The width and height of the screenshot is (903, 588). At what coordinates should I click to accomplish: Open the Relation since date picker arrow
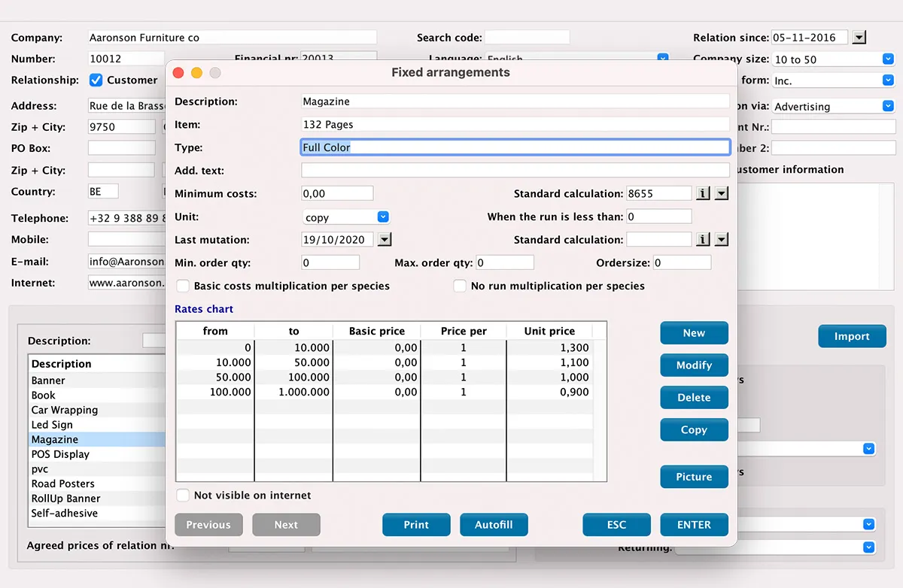point(859,38)
